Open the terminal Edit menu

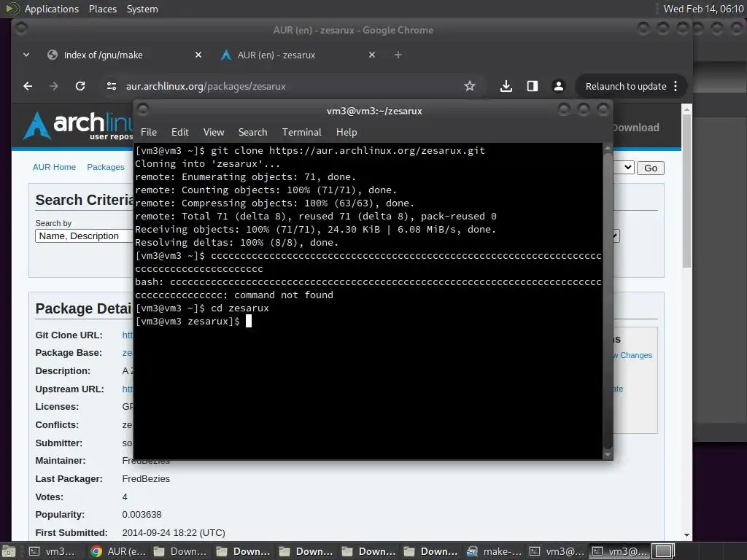pos(180,133)
